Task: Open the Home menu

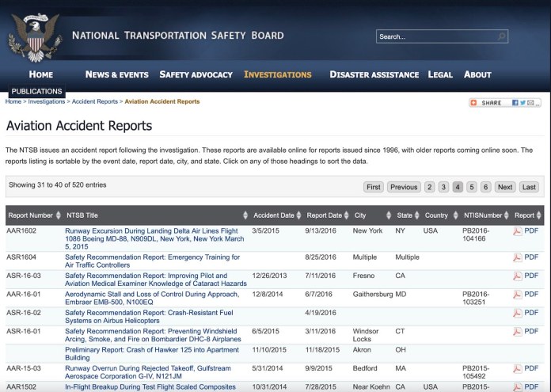Action: [40, 74]
